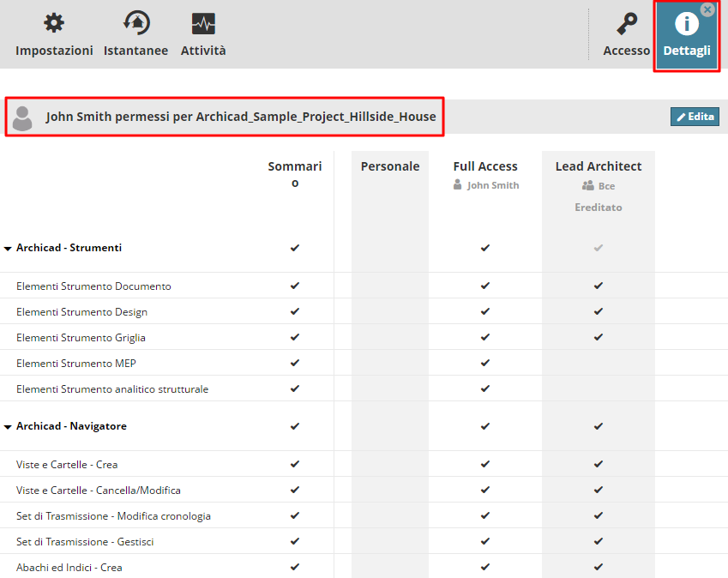This screenshot has height=578, width=728.
Task: Select the Set di Trasmissione - Gestisci row
Action: click(85, 542)
